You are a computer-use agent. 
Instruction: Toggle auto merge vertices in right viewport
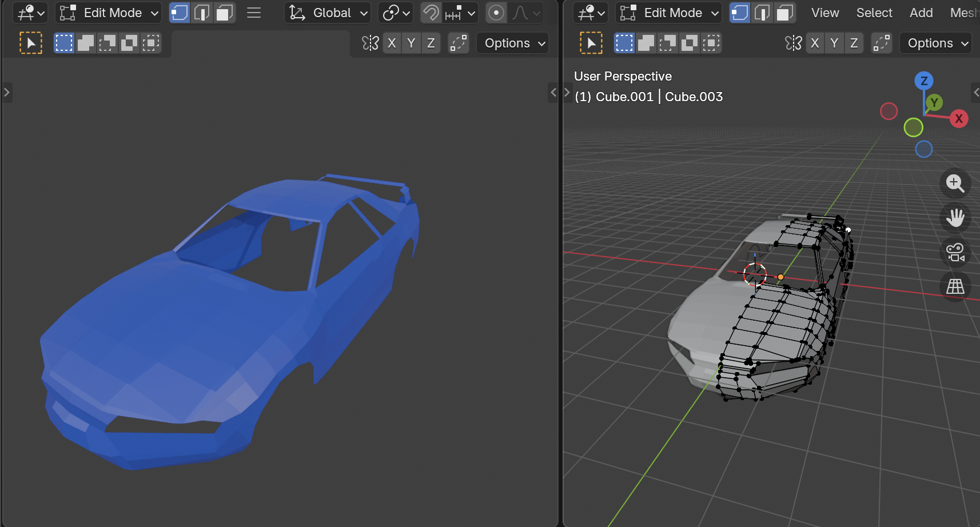click(x=882, y=43)
